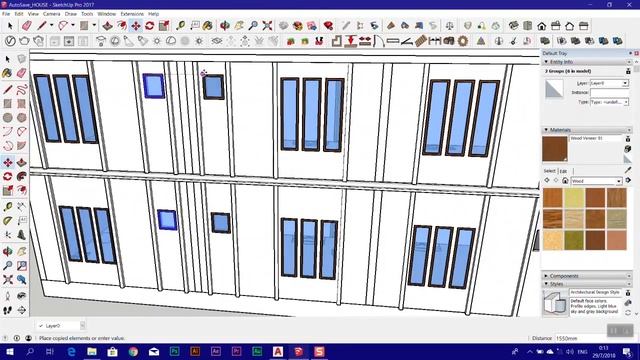Collapse the Materials panel
Viewport: 640px width, 360px height.
pyautogui.click(x=546, y=130)
